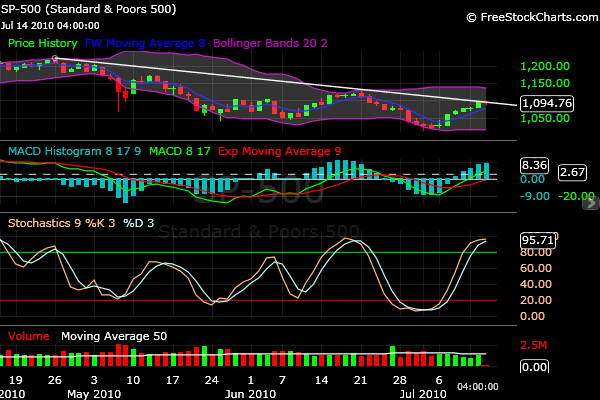Click date label 26 on time axis
The height and width of the screenshot is (400, 600).
coord(55,380)
